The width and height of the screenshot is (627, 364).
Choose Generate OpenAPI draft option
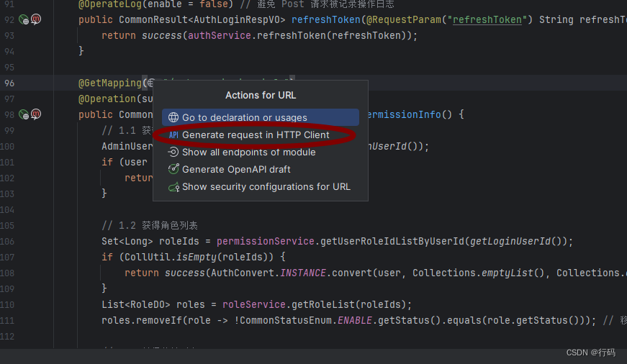pyautogui.click(x=261, y=170)
